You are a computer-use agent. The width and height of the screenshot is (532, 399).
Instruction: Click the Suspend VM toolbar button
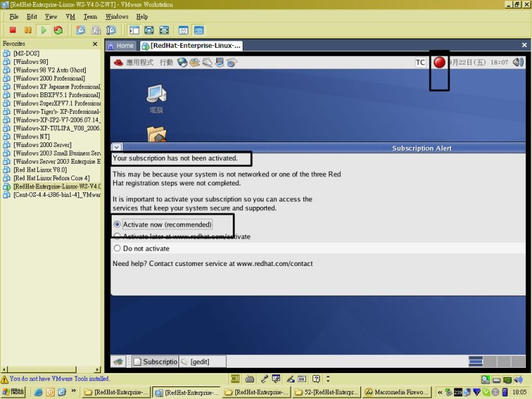point(28,30)
